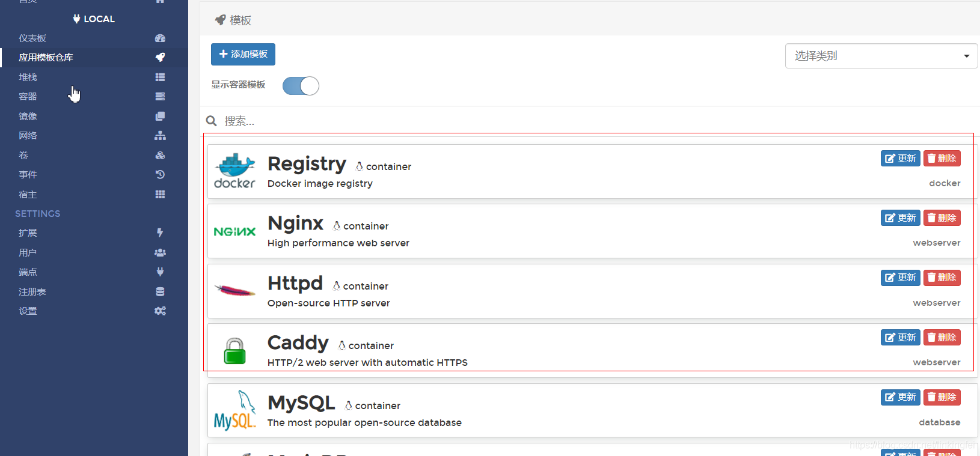Click the 'database' category label on MySQL
Screen dimensions: 980x456
click(939, 422)
